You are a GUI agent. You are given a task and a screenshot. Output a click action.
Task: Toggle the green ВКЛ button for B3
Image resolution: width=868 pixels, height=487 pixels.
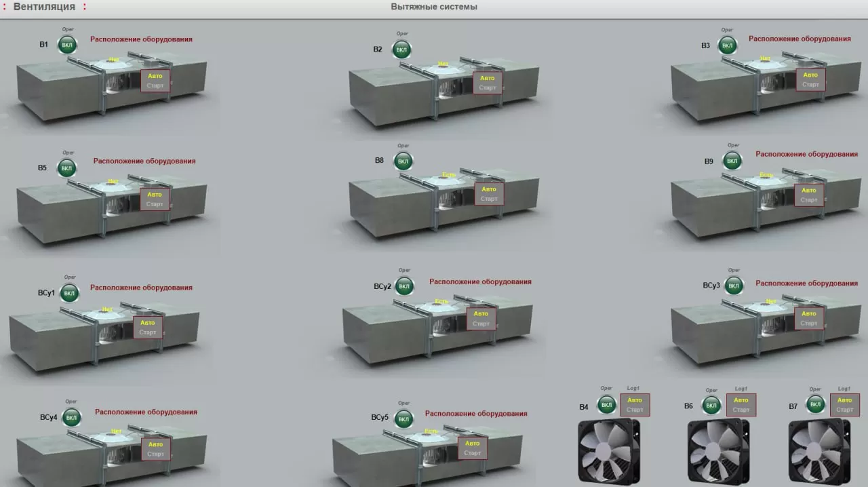(727, 46)
